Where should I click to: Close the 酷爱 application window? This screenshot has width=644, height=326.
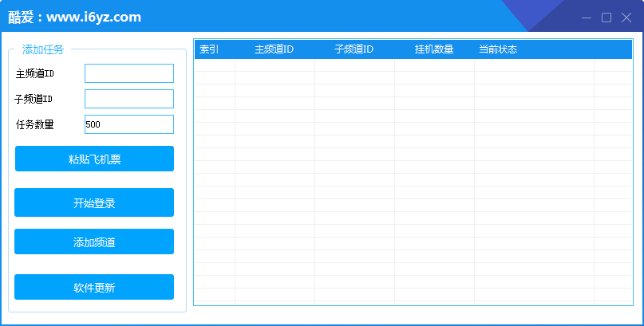point(626,18)
